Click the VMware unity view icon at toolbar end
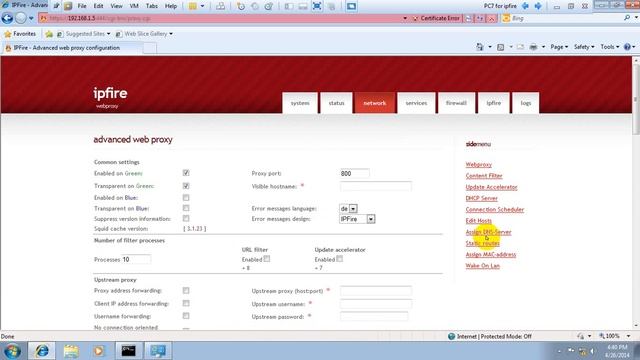The width and height of the screenshot is (640, 360). point(351,6)
